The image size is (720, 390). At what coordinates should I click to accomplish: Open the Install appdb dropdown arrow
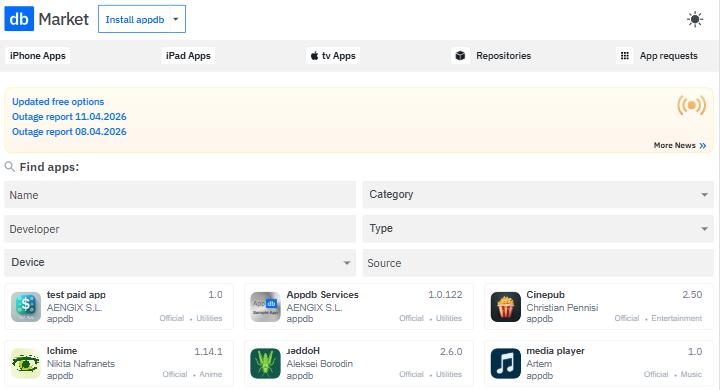coord(175,19)
